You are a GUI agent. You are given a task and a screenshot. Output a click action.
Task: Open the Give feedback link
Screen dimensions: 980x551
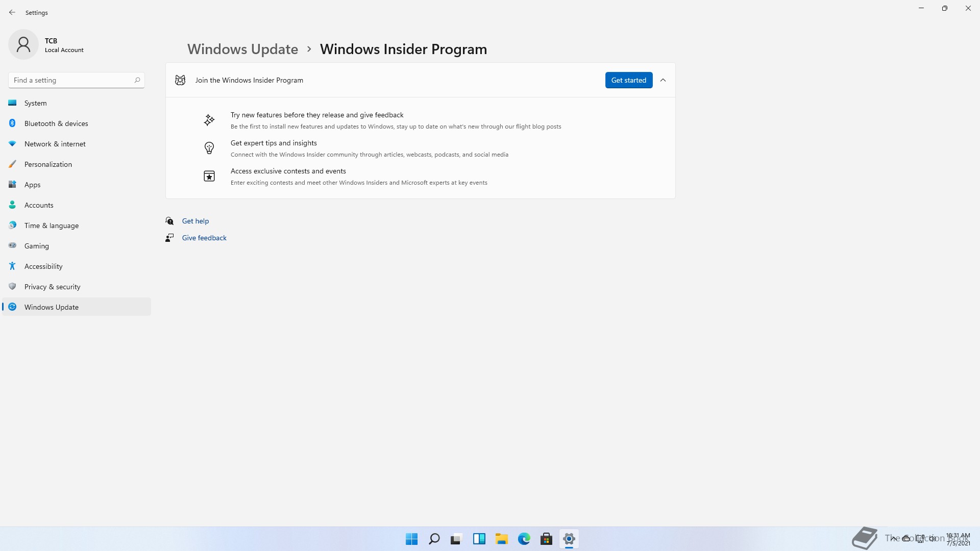click(204, 238)
